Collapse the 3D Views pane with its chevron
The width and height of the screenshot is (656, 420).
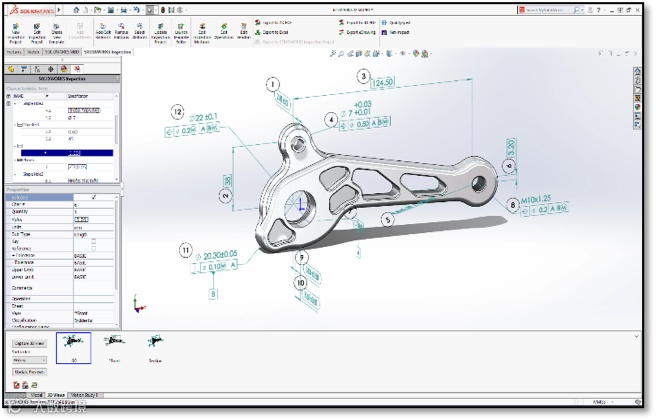(x=637, y=336)
